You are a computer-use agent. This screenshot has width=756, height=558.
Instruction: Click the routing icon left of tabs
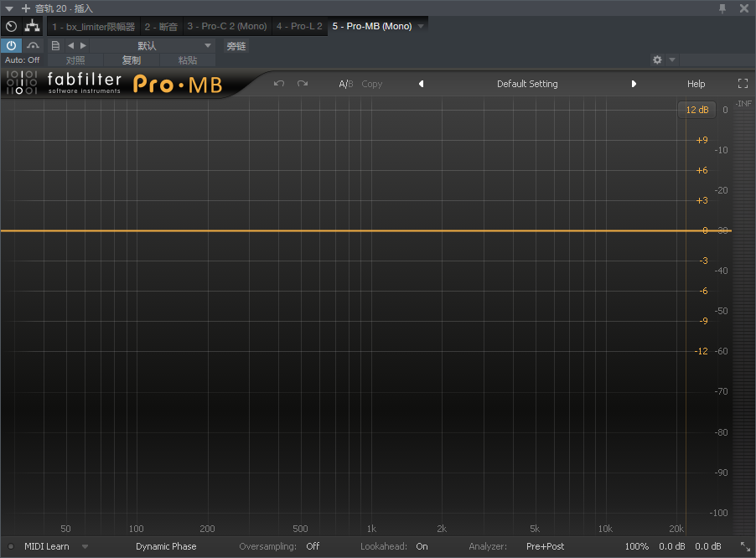click(x=33, y=26)
